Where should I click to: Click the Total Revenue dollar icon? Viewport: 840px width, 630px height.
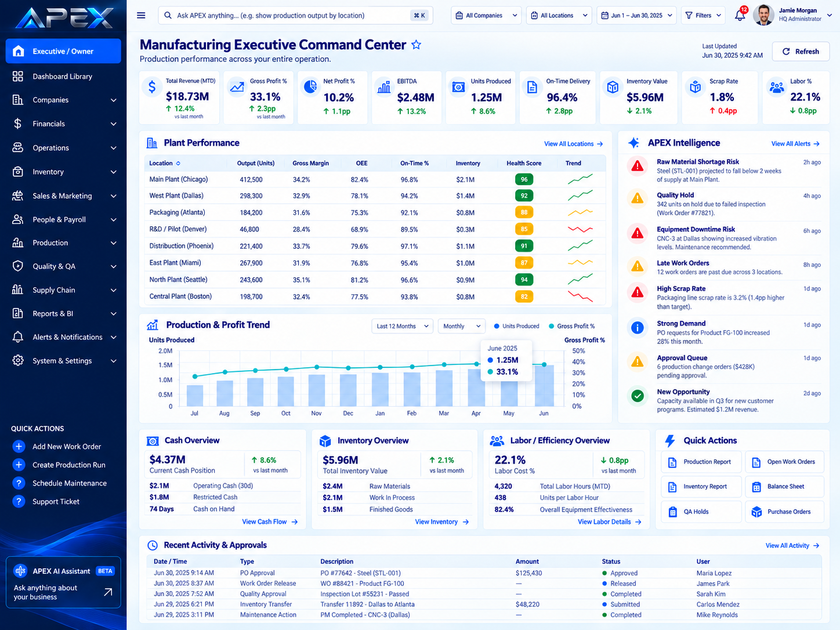pyautogui.click(x=152, y=87)
